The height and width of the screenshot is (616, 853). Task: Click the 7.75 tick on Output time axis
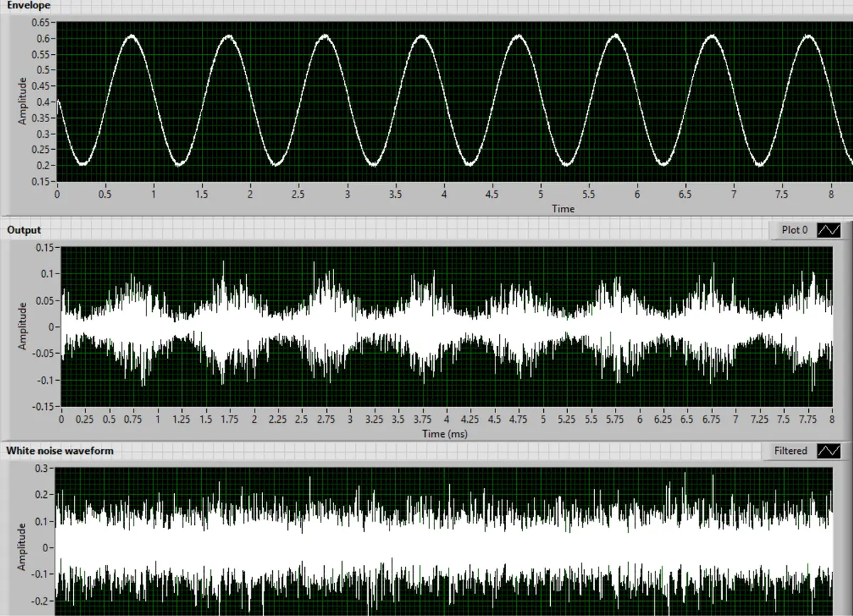pyautogui.click(x=808, y=419)
